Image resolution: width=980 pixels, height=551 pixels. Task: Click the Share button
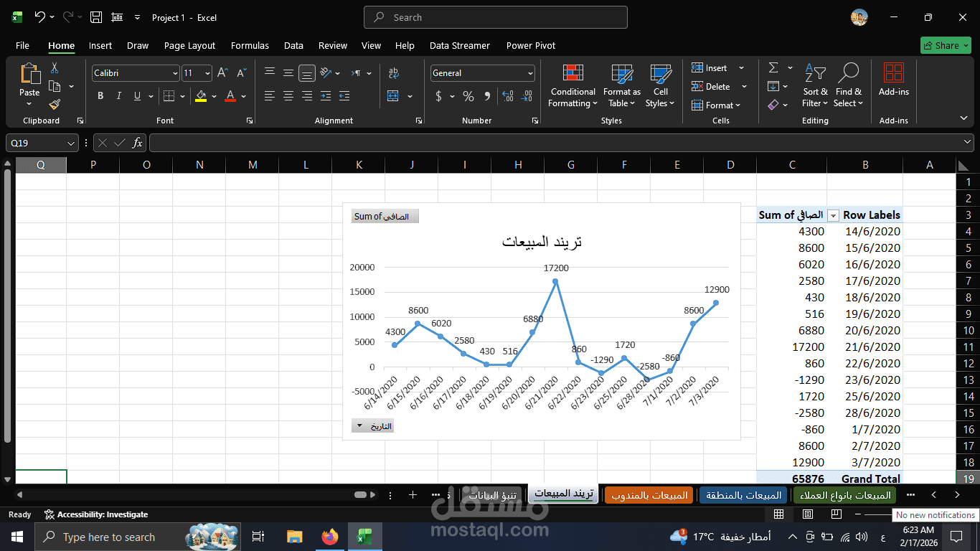[946, 45]
